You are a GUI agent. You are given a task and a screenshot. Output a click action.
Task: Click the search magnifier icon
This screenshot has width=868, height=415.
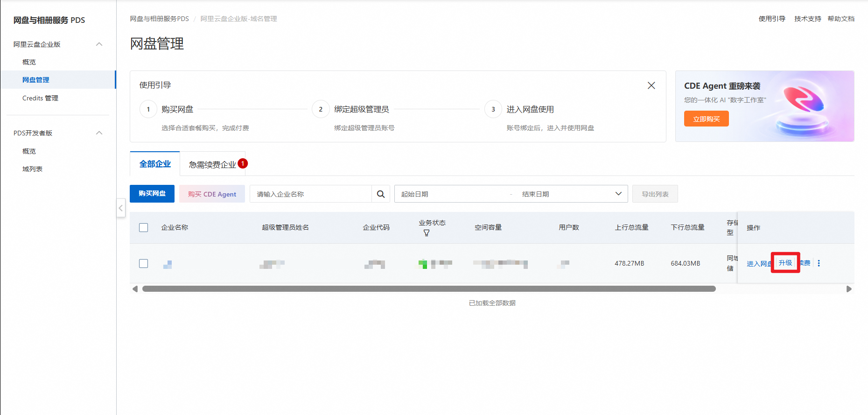381,194
